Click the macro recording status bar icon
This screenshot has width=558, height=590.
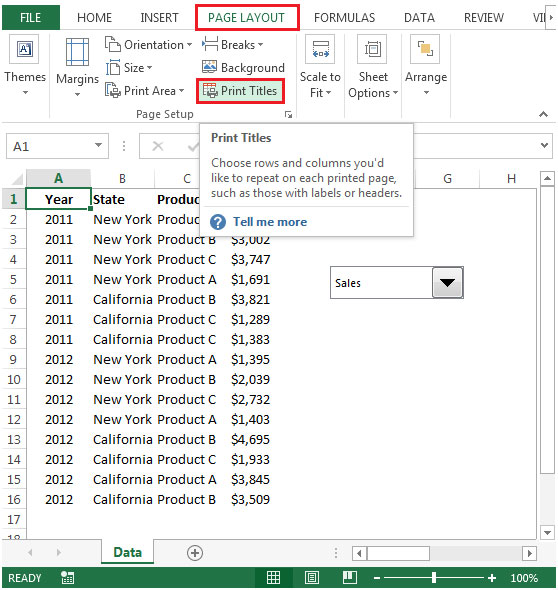tap(68, 578)
